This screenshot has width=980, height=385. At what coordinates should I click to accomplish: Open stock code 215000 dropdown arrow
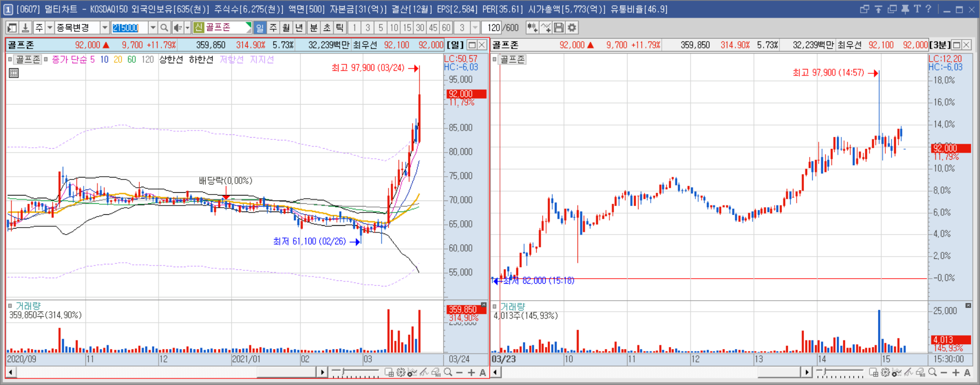coord(153,28)
